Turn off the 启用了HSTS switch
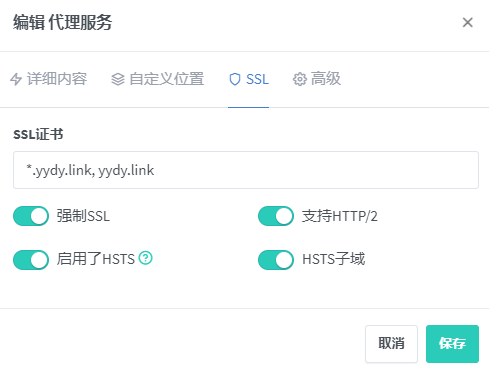Screen dimensions: 489x365 point(31,260)
